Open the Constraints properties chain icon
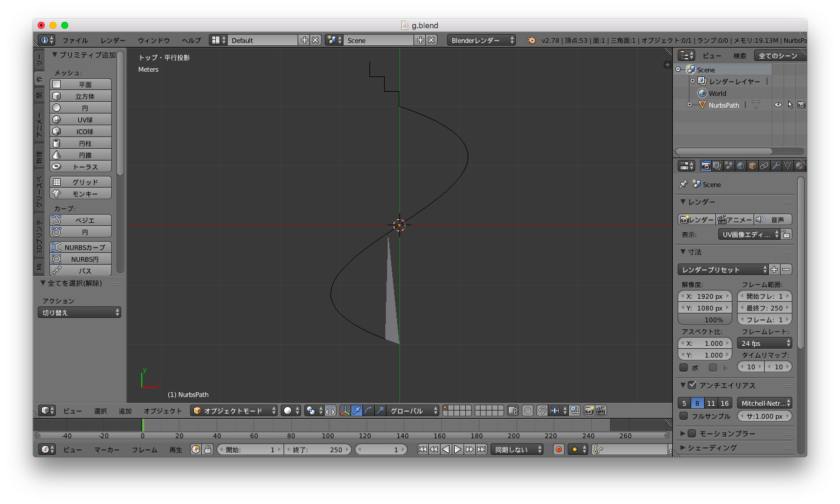The image size is (840, 504). [x=765, y=165]
